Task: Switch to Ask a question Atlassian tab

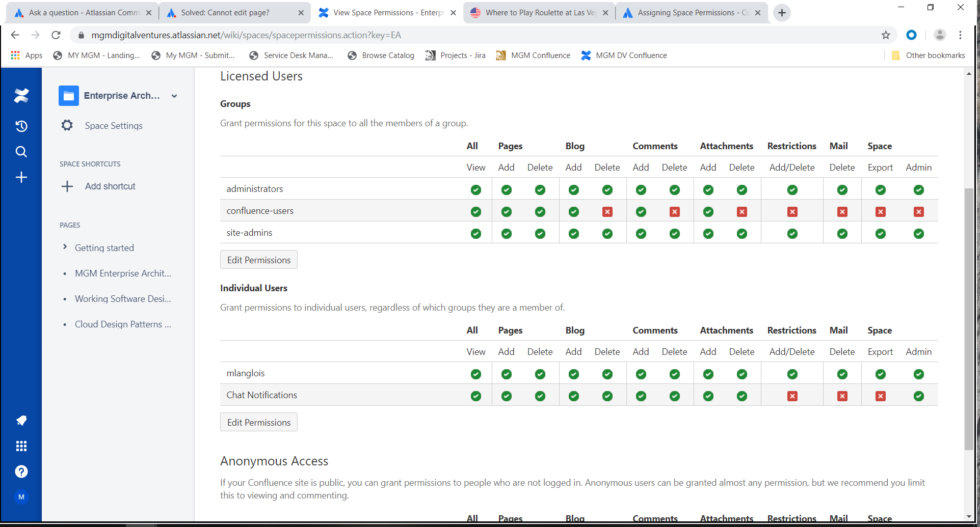Action: click(x=83, y=13)
